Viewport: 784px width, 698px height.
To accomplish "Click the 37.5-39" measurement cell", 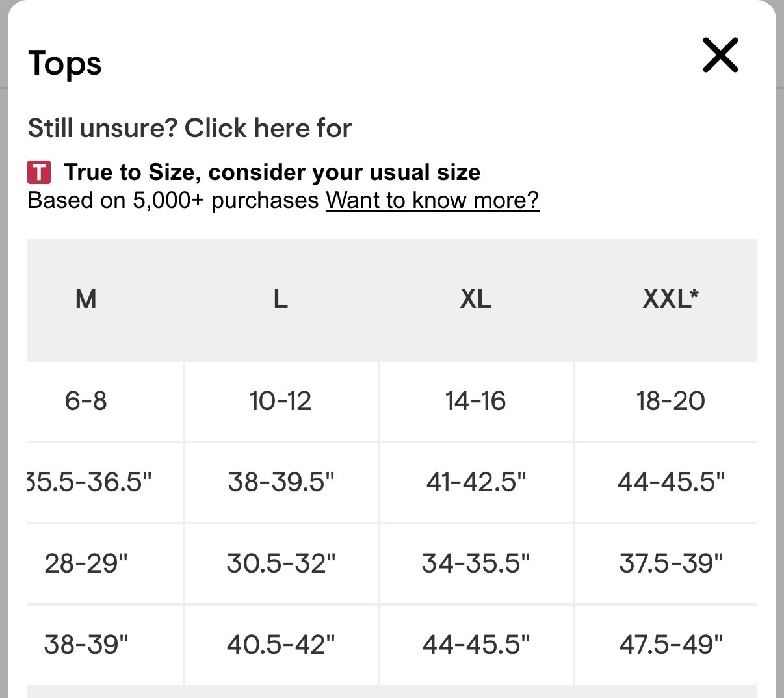I will click(x=671, y=563).
